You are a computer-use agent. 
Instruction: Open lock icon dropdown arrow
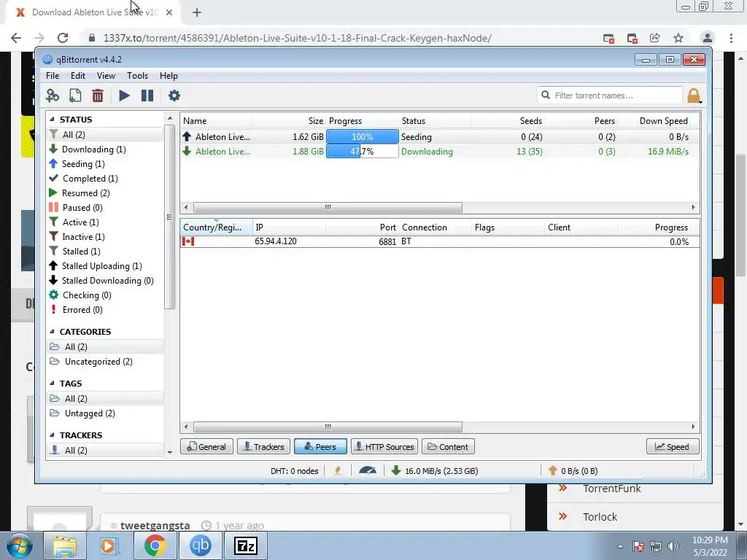[700, 102]
